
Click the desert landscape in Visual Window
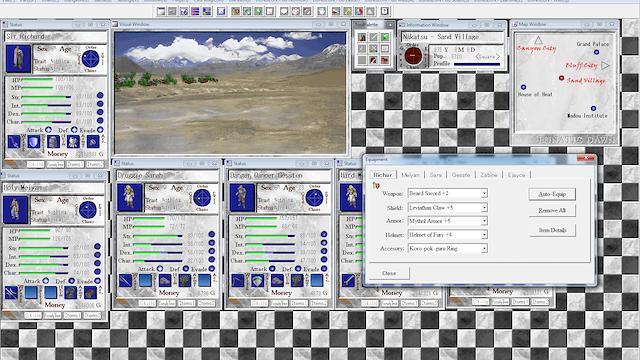coord(230,93)
